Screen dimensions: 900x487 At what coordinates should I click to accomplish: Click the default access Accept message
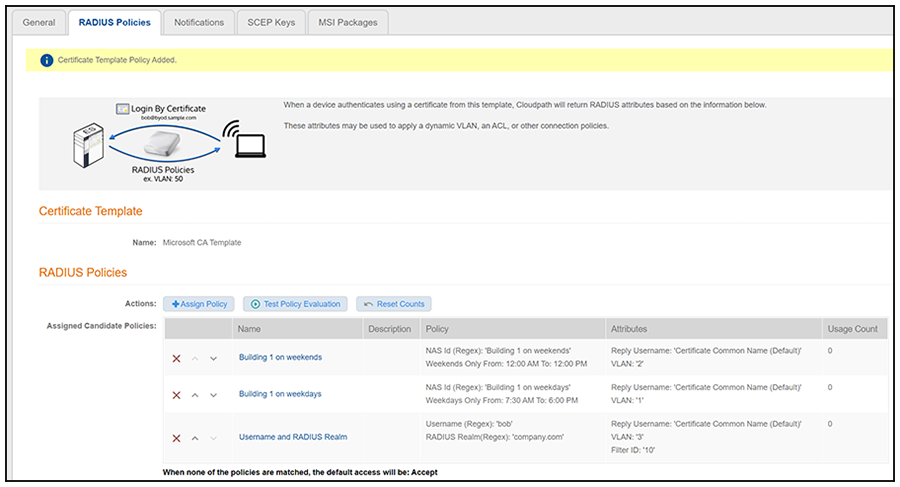tap(300, 472)
